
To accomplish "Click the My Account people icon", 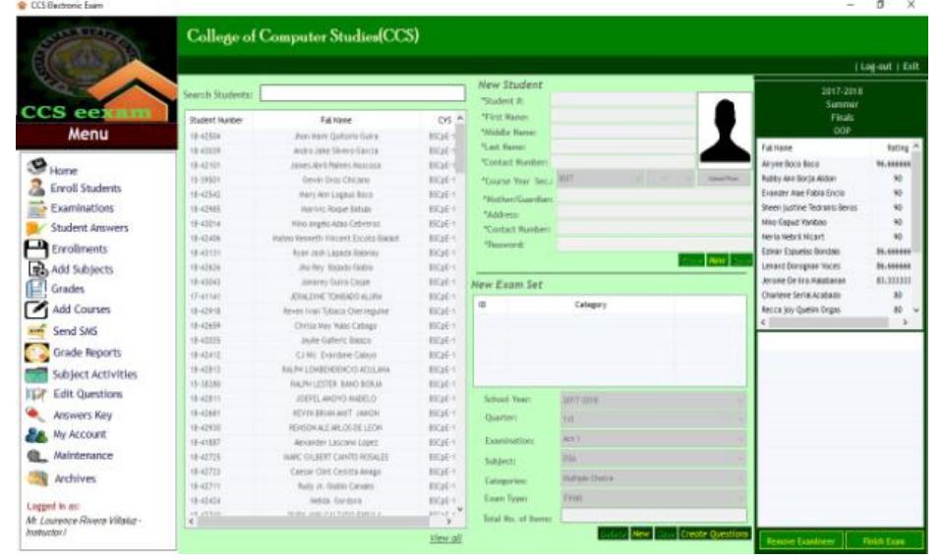I will (x=36, y=434).
